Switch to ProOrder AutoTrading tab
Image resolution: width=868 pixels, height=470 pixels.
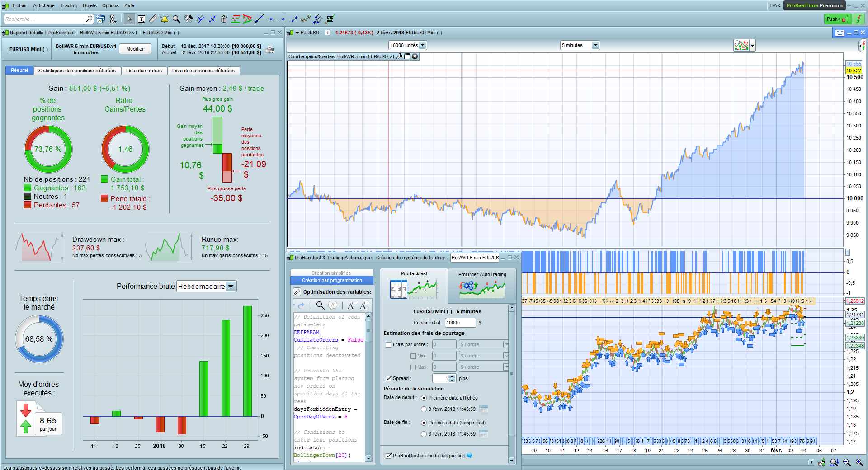[482, 286]
